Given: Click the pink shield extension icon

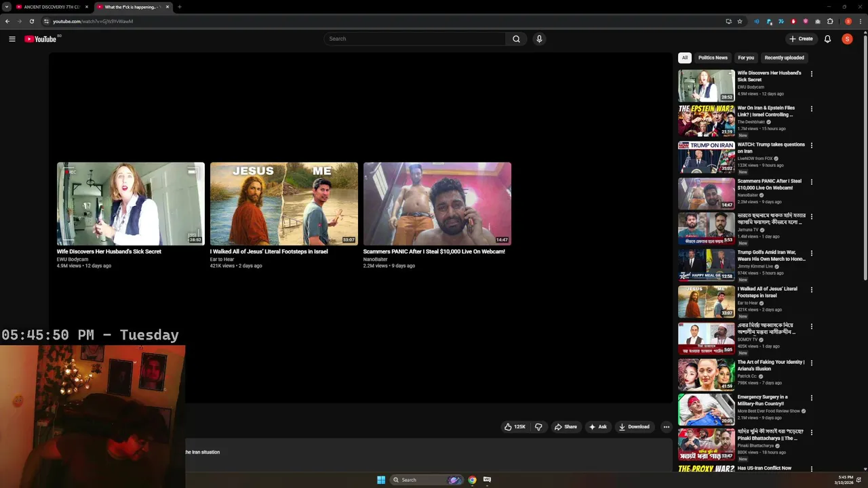Looking at the screenshot, I should tap(806, 21).
